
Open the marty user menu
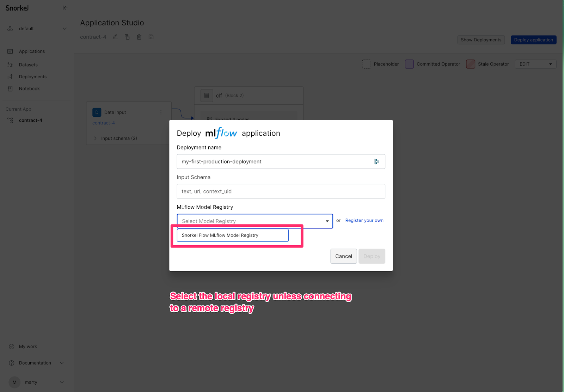36,382
